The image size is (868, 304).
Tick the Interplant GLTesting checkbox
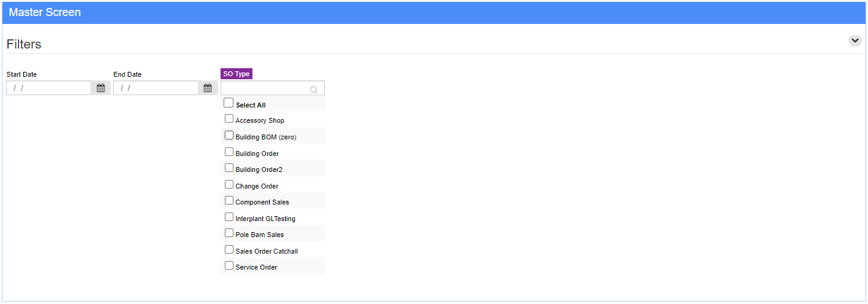[x=229, y=217]
